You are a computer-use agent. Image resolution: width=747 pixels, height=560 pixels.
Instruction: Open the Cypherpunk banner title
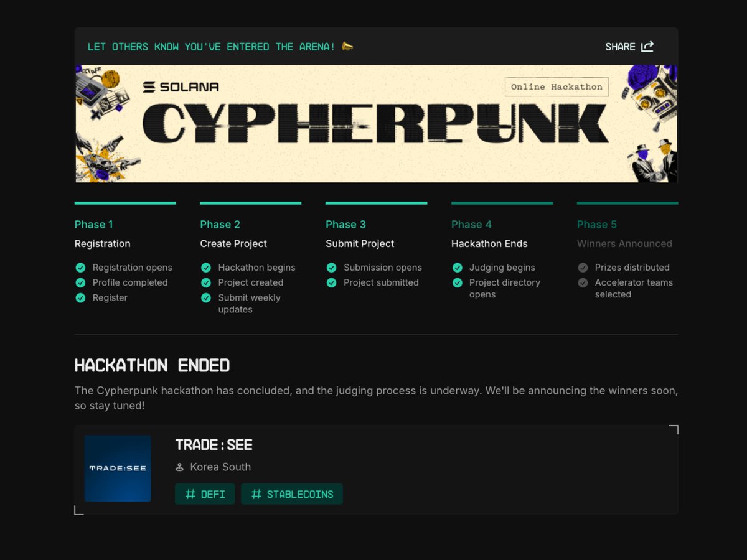pos(375,123)
